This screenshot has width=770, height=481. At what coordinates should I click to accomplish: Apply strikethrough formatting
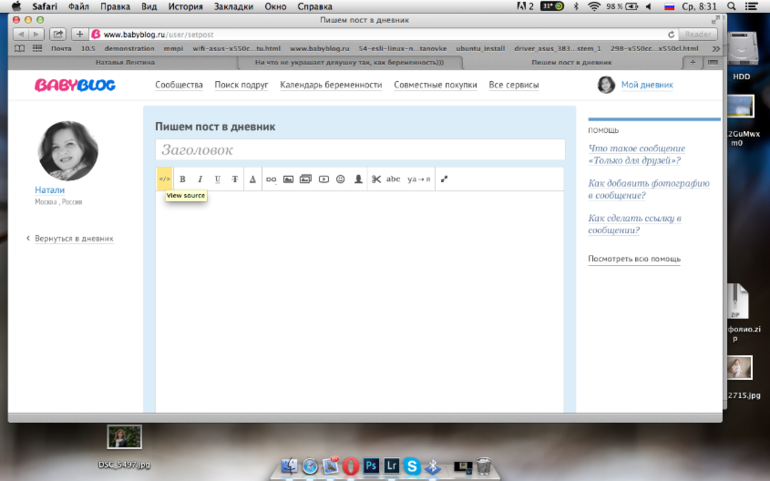[x=235, y=179]
